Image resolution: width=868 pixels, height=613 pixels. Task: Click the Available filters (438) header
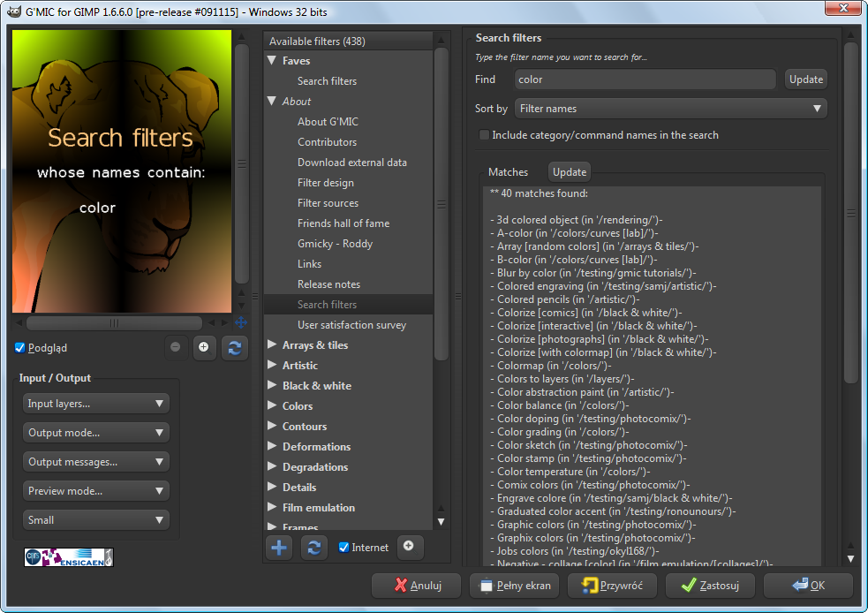[349, 41]
